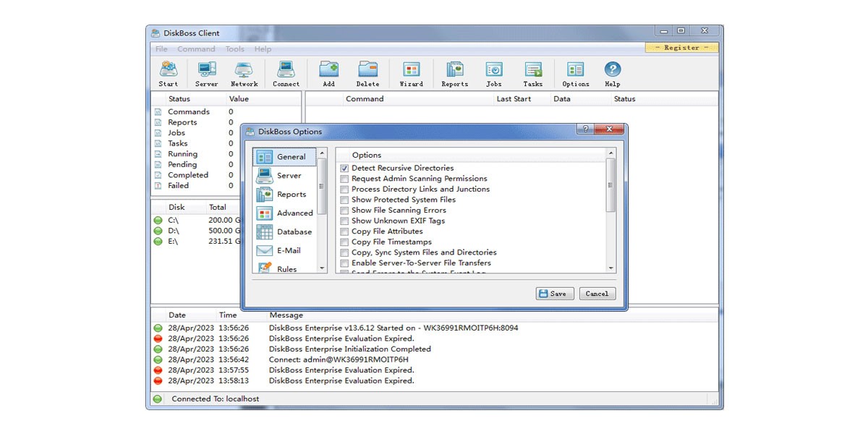The width and height of the screenshot is (868, 434).
Task: Open the Tasks toolbar icon
Action: [533, 74]
